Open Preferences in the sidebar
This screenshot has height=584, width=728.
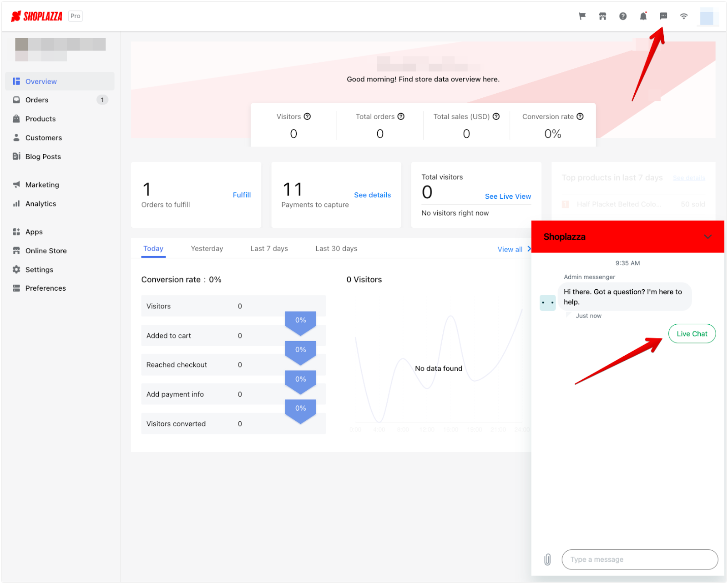coord(60,288)
